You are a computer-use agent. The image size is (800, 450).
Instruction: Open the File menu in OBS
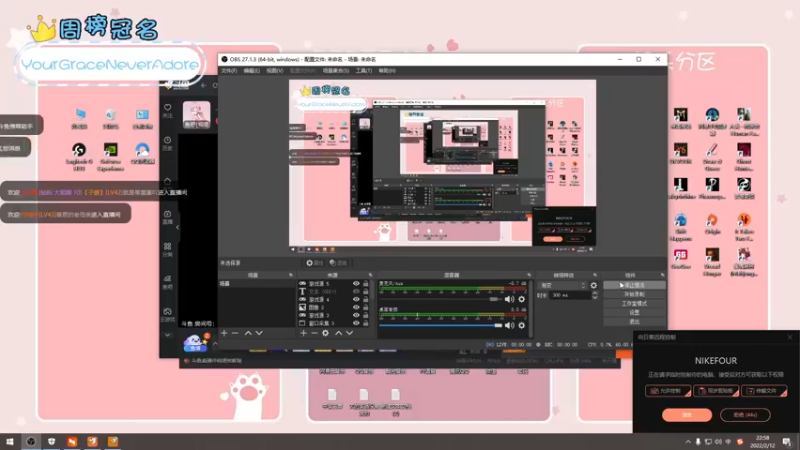229,71
